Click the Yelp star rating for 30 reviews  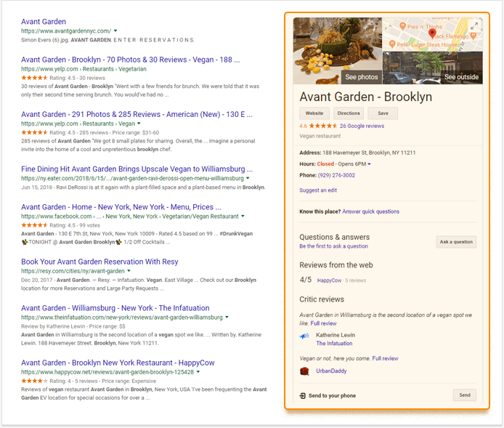34,78
